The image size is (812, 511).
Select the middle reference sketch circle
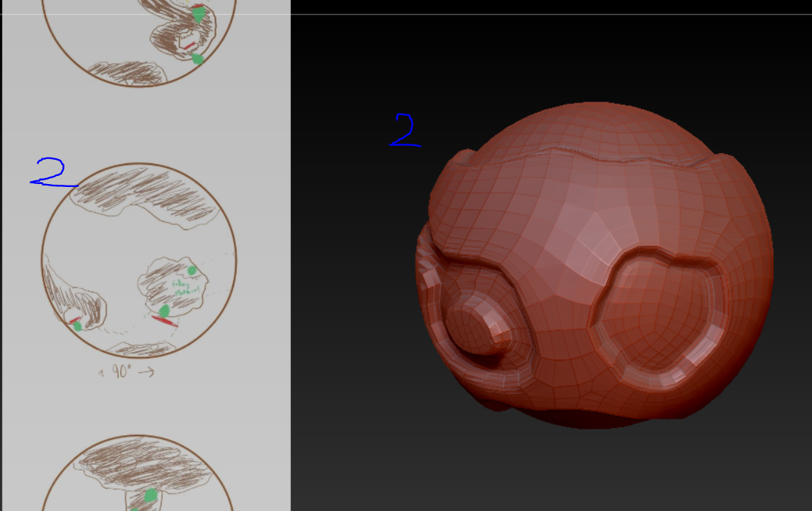[x=139, y=260]
